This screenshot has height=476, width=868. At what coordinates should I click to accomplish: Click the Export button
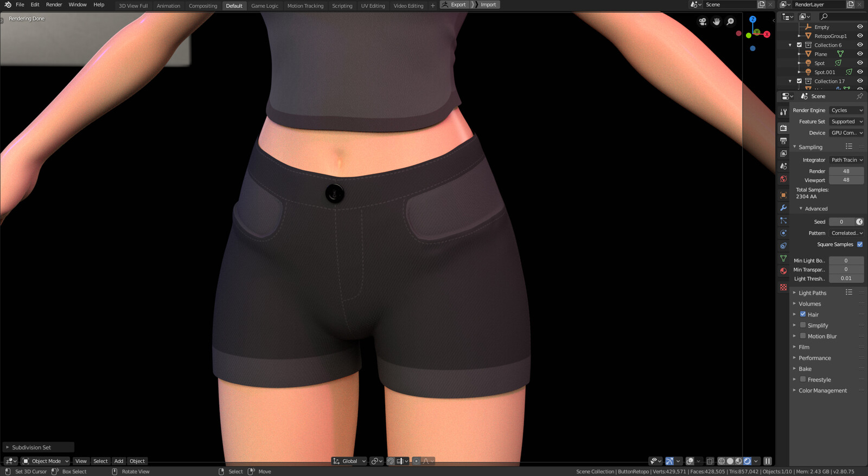pos(454,5)
